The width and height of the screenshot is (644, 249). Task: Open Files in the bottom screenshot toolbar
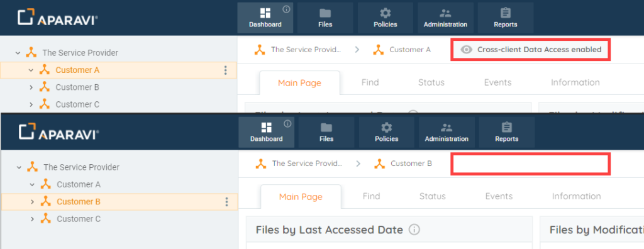pos(326,132)
